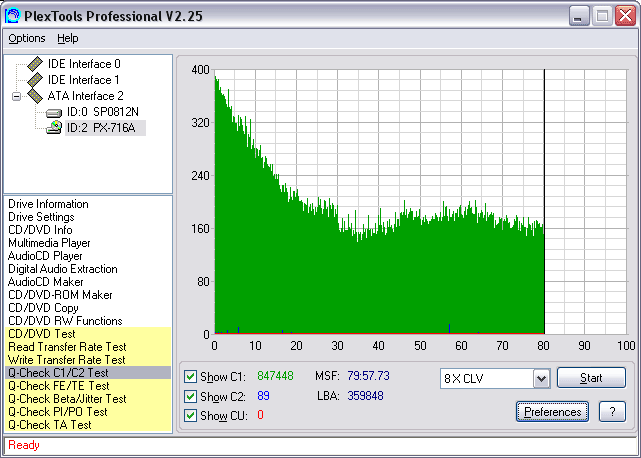Click the IDE Interface 1 chip icon
The height and width of the screenshot is (458, 641).
35,80
